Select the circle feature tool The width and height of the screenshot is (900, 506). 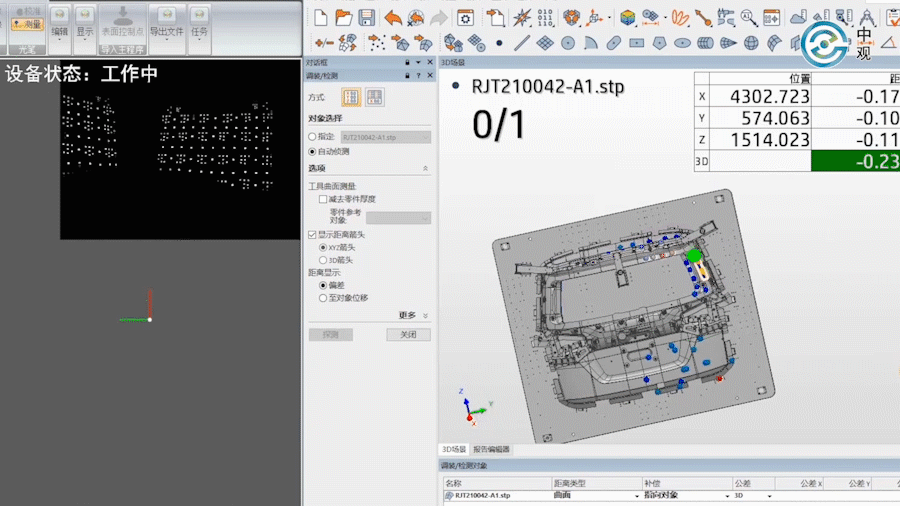pyautogui.click(x=568, y=43)
